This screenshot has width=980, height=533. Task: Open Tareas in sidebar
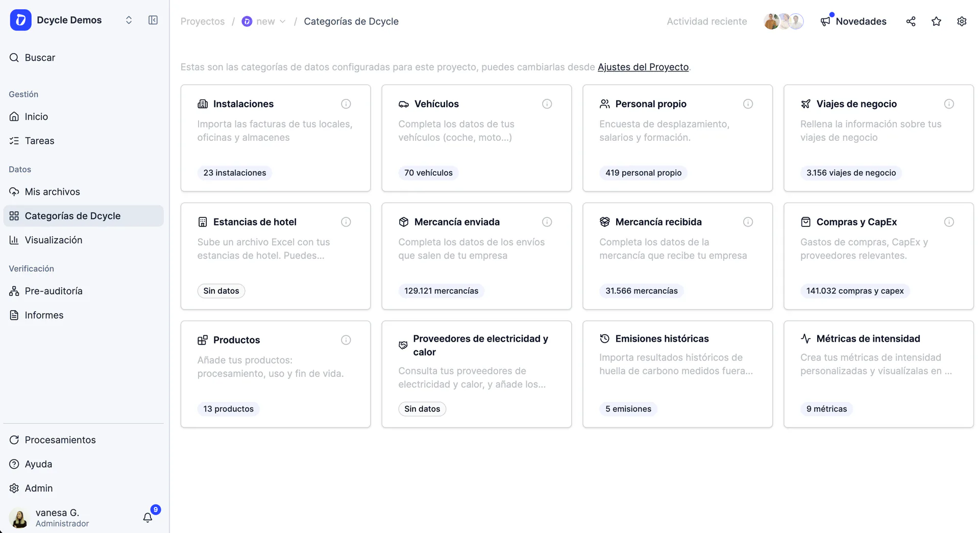click(x=83, y=141)
